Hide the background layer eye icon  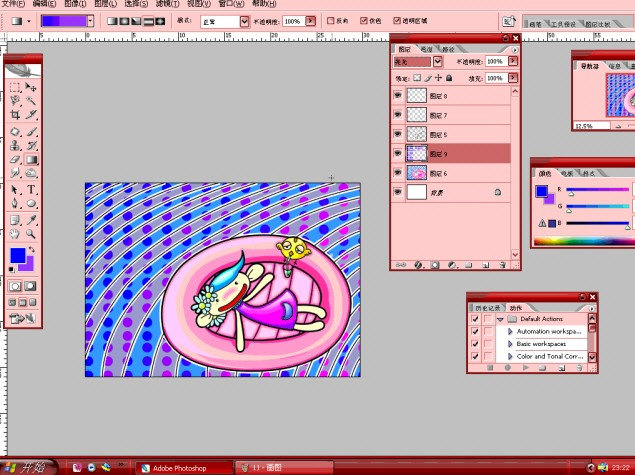tap(398, 192)
